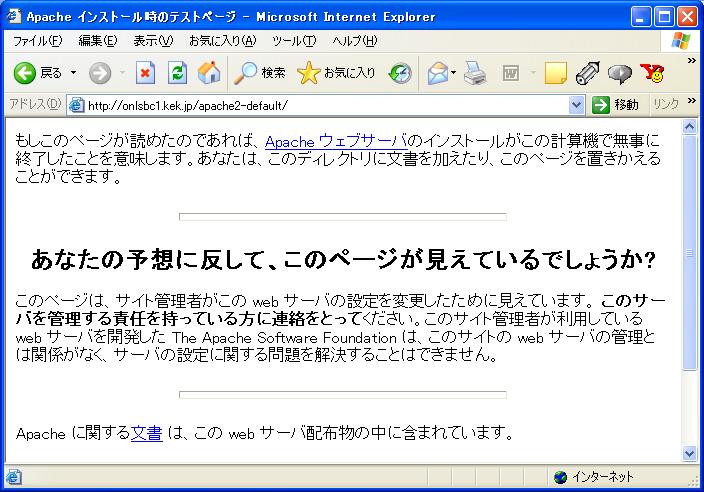Open the ファイル(F) menu

[37, 41]
